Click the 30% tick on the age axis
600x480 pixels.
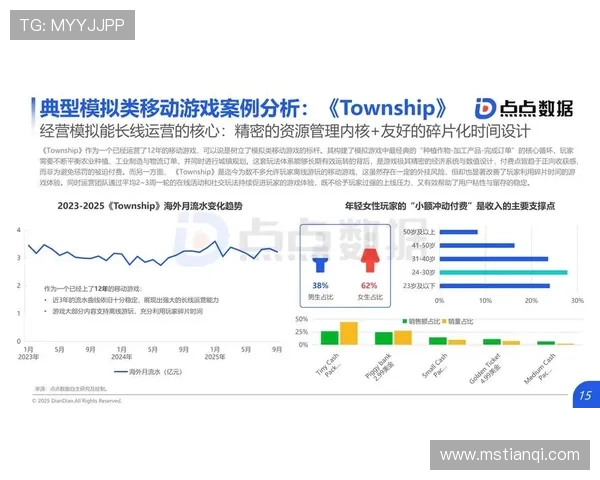[x=577, y=301]
